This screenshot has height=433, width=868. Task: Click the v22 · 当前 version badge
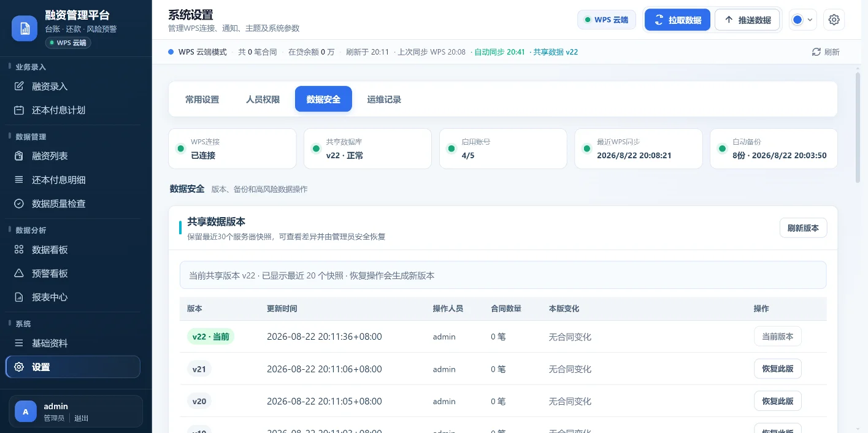tap(210, 337)
